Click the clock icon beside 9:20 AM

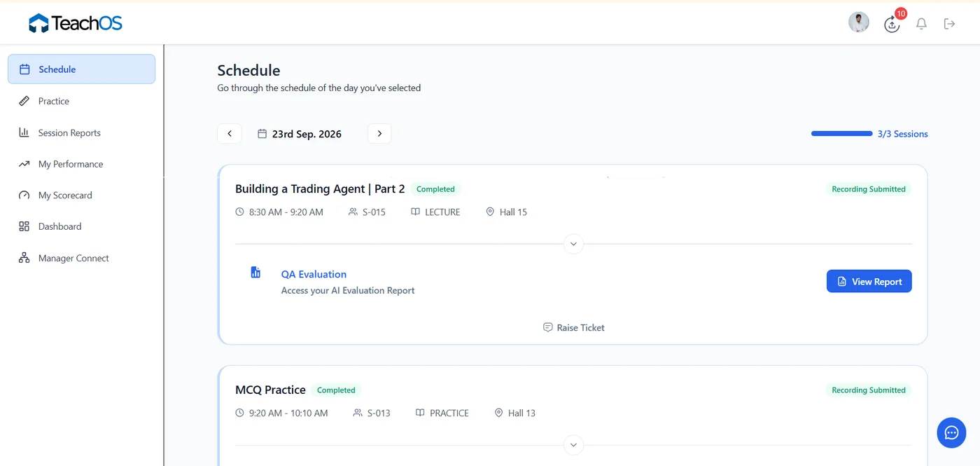pyautogui.click(x=240, y=413)
